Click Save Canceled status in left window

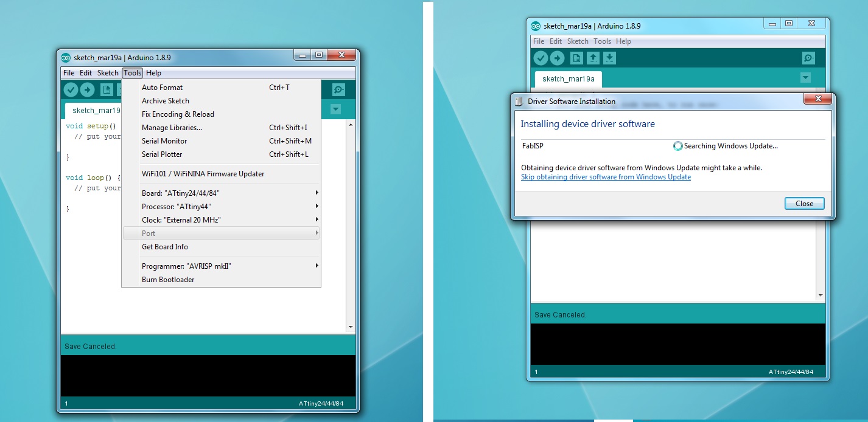90,346
